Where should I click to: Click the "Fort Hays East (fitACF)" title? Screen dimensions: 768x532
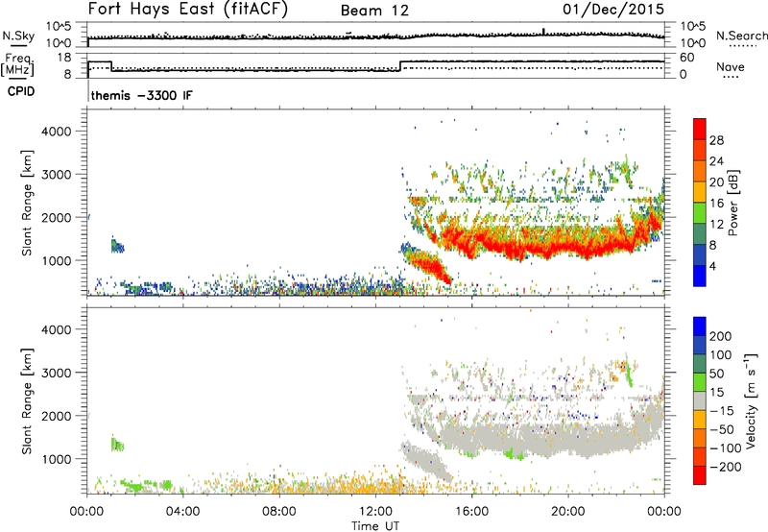pos(187,10)
